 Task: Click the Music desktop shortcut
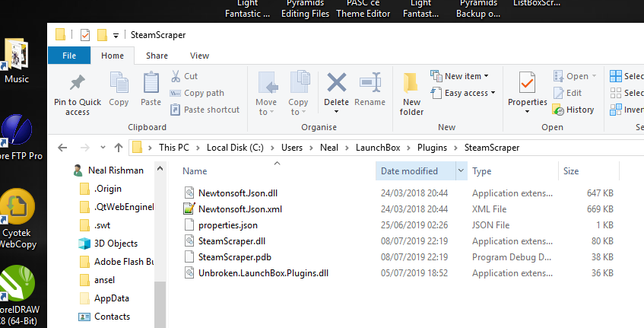pos(16,61)
